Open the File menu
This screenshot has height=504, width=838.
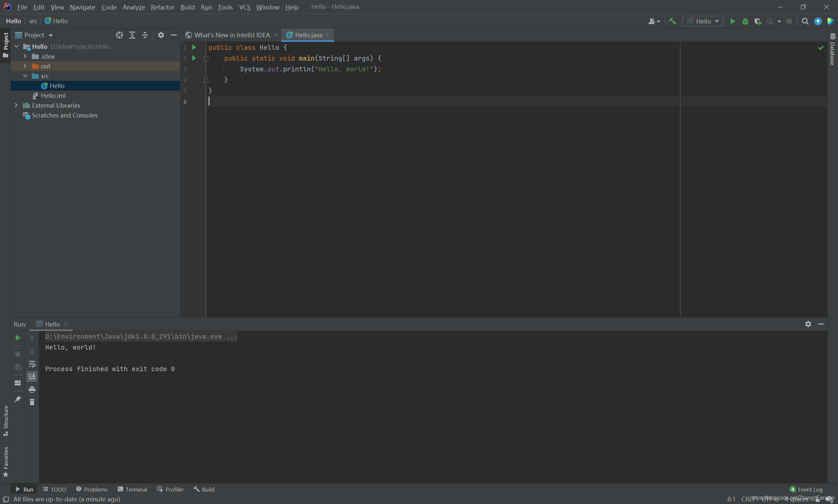(22, 7)
